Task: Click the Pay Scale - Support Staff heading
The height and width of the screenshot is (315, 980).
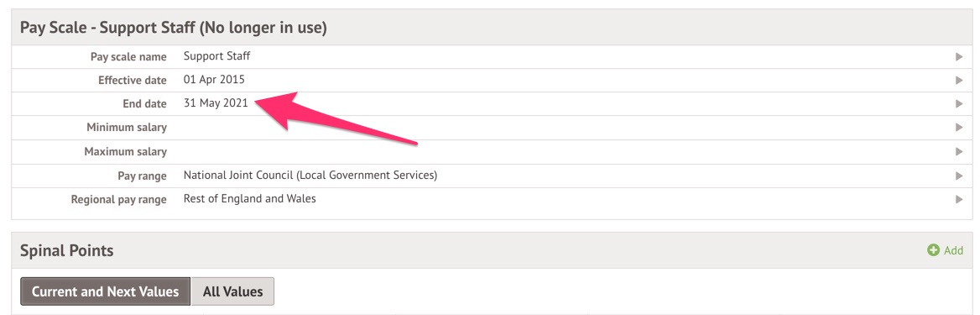Action: 173,29
